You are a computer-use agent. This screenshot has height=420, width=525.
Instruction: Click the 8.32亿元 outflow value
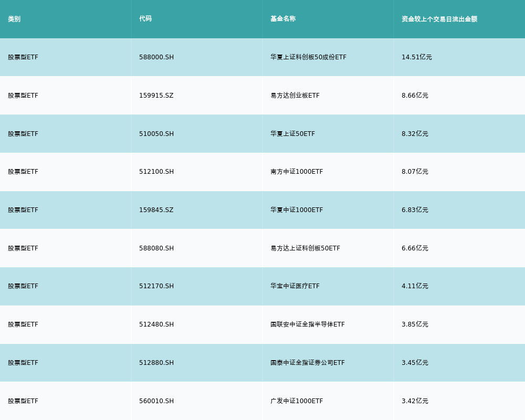tap(415, 134)
